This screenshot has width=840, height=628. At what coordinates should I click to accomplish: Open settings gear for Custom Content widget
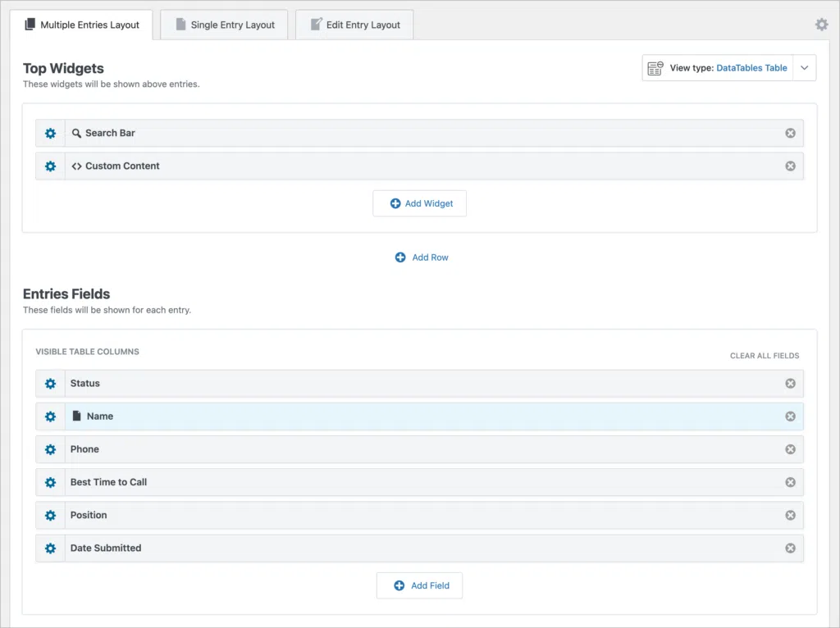50,166
